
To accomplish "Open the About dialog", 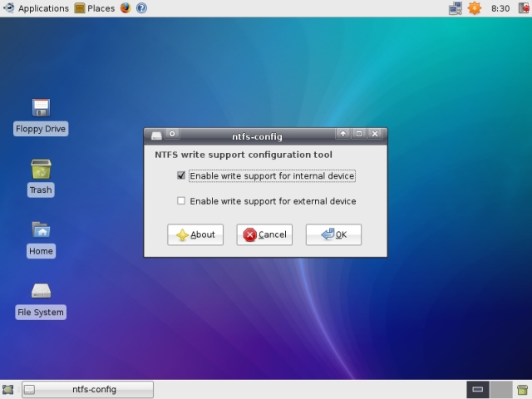I will (x=195, y=234).
